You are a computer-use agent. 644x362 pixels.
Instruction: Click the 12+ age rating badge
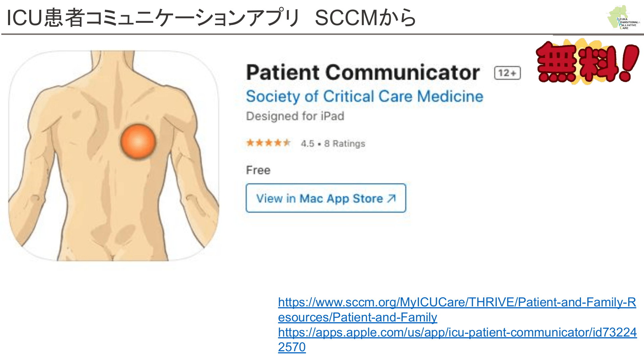507,73
